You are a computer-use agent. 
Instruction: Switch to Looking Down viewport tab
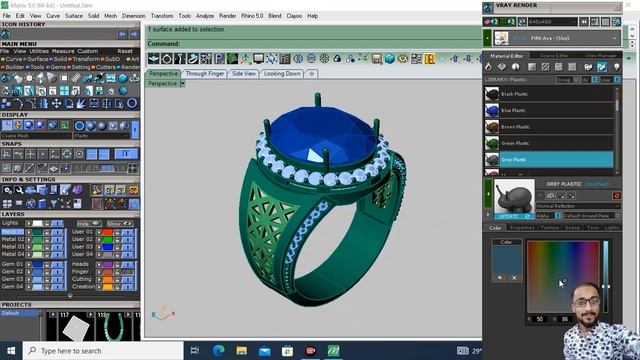(282, 73)
